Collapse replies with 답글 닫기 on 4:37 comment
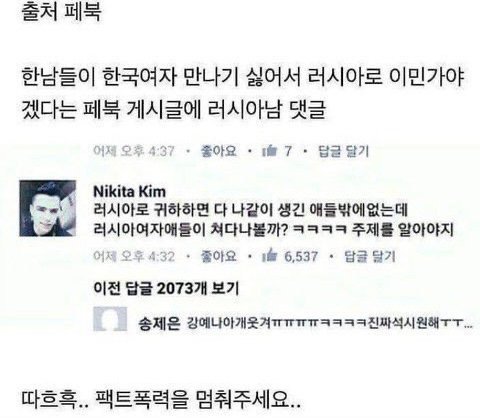The image size is (480, 418). pyautogui.click(x=344, y=151)
